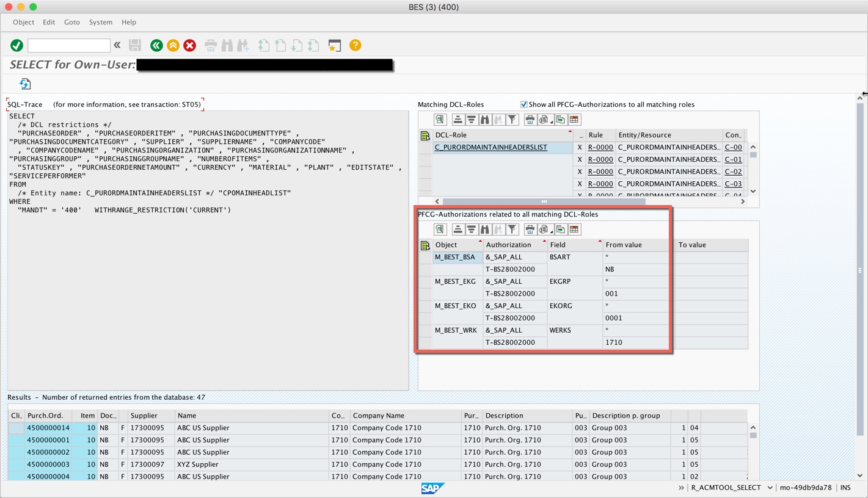Viewport: 868px width, 498px height.
Task: Open the System menu
Action: (100, 22)
